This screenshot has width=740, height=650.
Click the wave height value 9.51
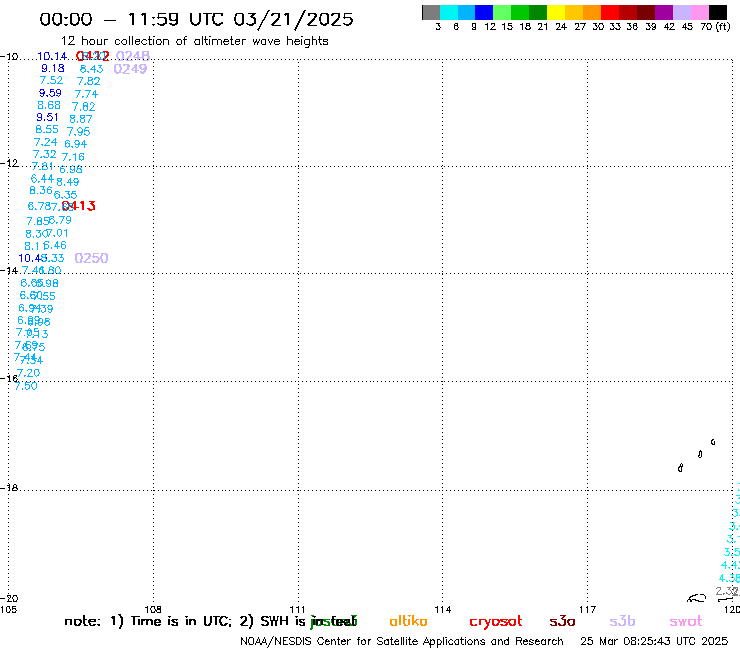click(x=48, y=118)
